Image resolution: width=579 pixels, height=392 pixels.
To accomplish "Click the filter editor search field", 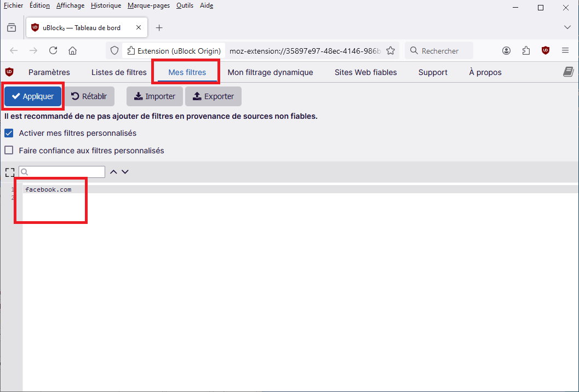I will coord(65,172).
